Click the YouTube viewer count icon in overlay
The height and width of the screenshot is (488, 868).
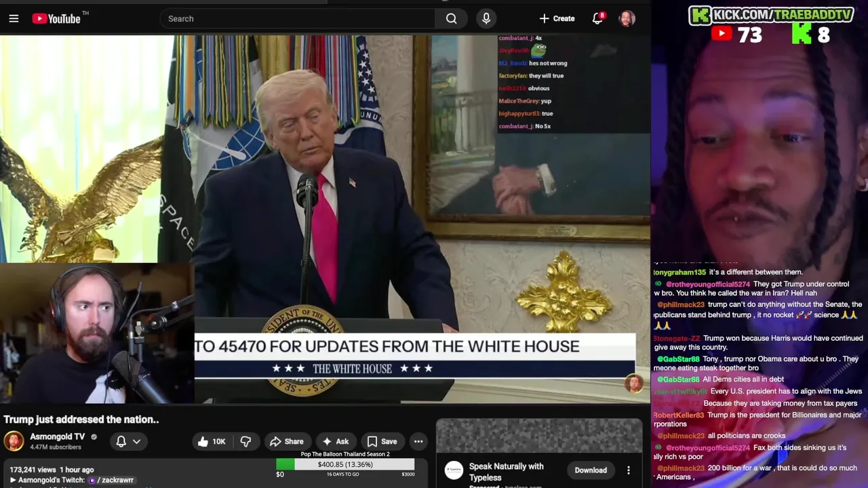tap(722, 35)
